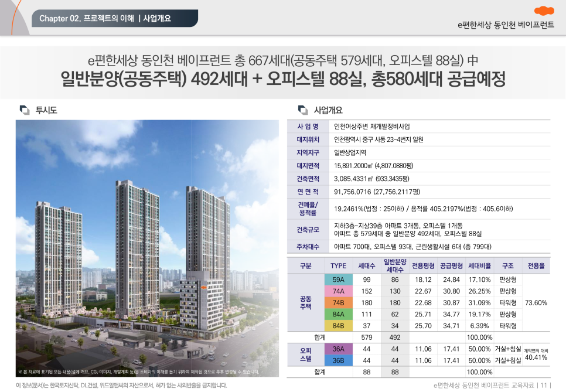Select the 36B blue type swatch
The image size is (566, 392).
pyautogui.click(x=338, y=360)
